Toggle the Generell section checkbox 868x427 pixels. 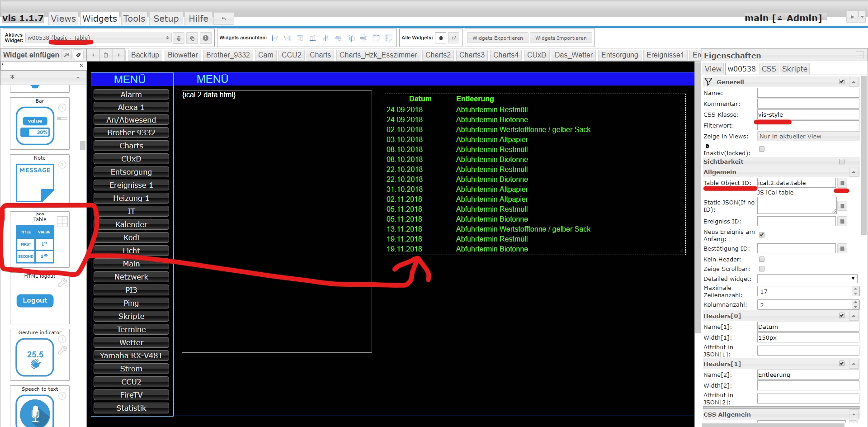tap(842, 82)
